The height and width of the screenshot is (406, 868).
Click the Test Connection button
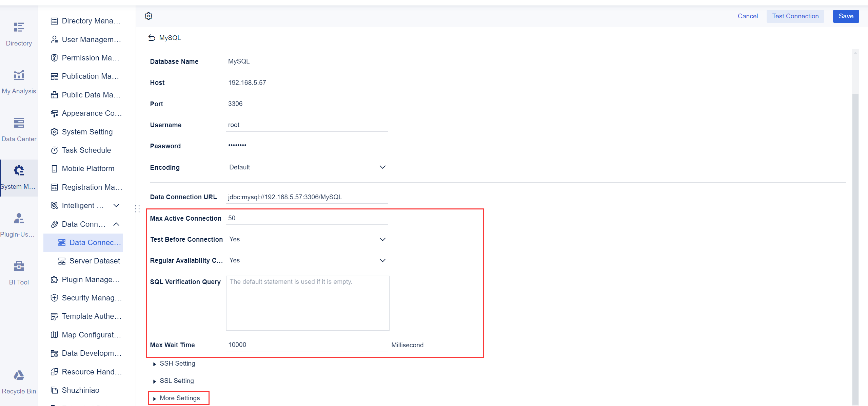(795, 16)
